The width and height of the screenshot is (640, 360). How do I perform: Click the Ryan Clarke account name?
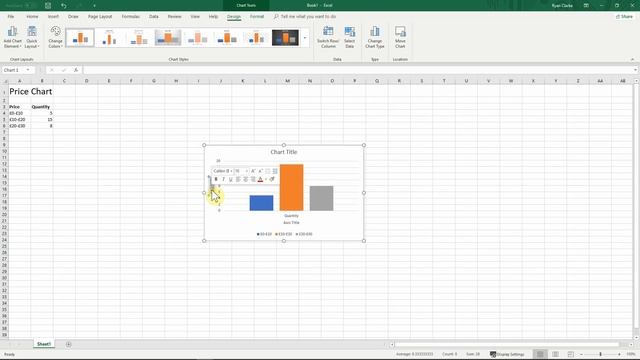(562, 6)
